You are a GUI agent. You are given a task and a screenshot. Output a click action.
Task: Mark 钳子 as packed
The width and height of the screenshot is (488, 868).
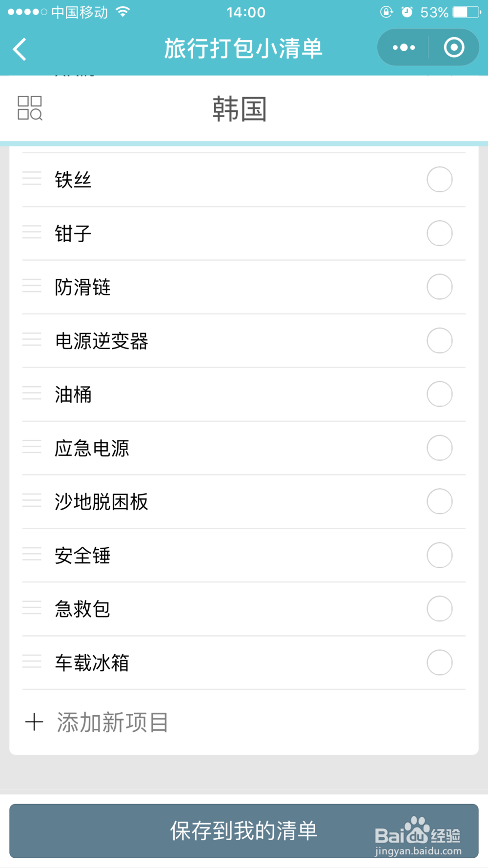439,233
